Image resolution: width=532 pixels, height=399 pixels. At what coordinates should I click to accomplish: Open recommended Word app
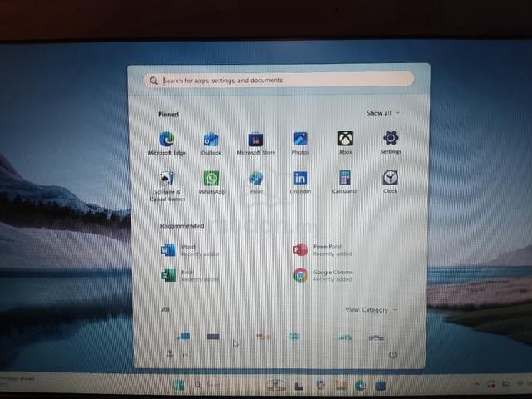pos(190,250)
